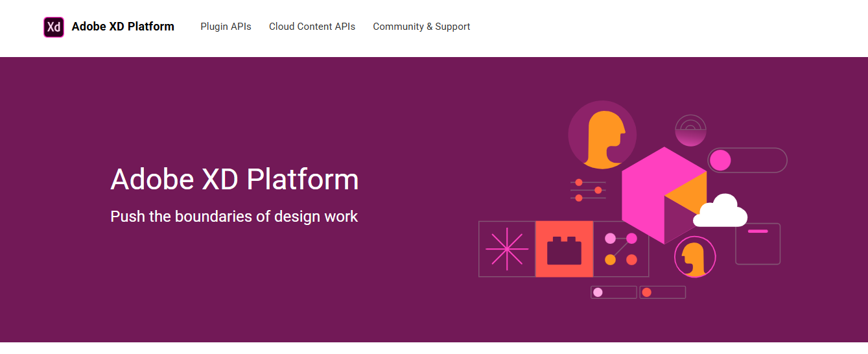The width and height of the screenshot is (868, 354).
Task: Open the Cloud Content APIs menu
Action: click(312, 27)
